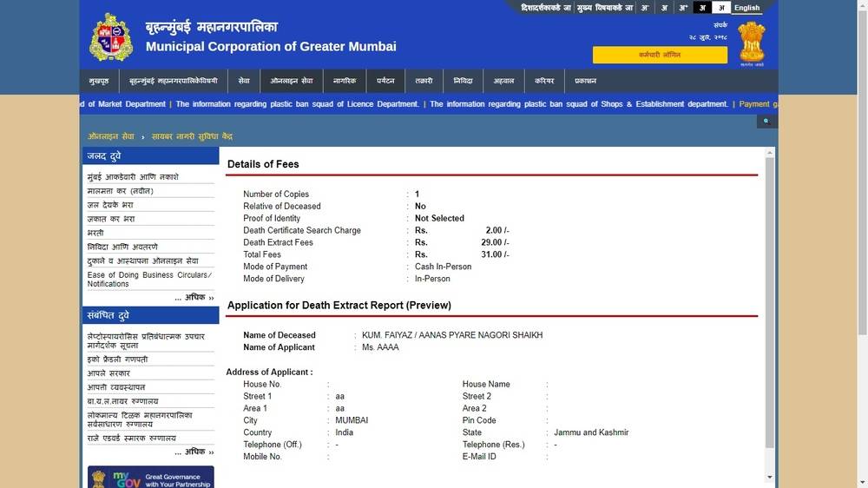Open the पर्यटन menu
Screen dimensions: 868x488
[385, 81]
